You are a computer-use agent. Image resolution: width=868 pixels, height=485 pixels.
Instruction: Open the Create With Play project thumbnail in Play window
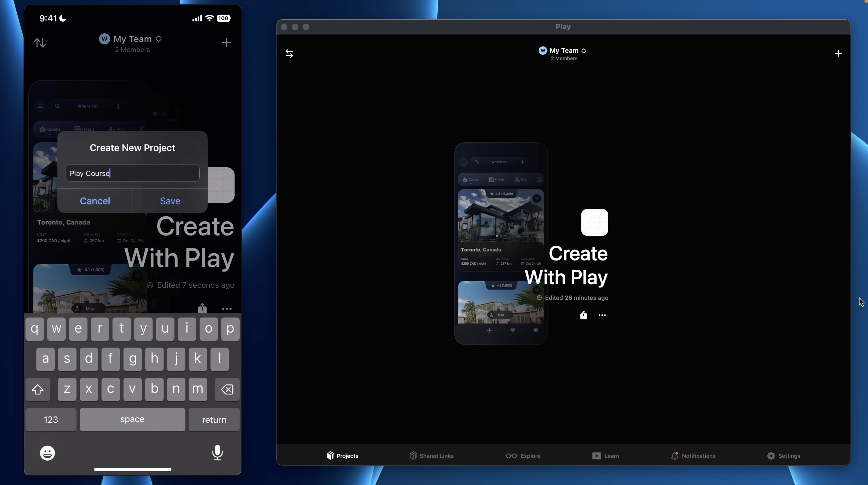tap(501, 243)
